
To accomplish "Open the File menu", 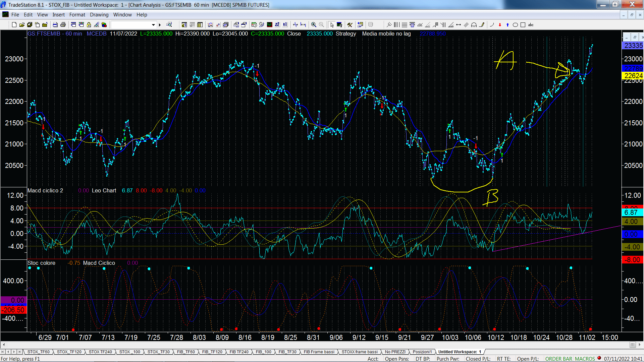I will tap(15, 15).
